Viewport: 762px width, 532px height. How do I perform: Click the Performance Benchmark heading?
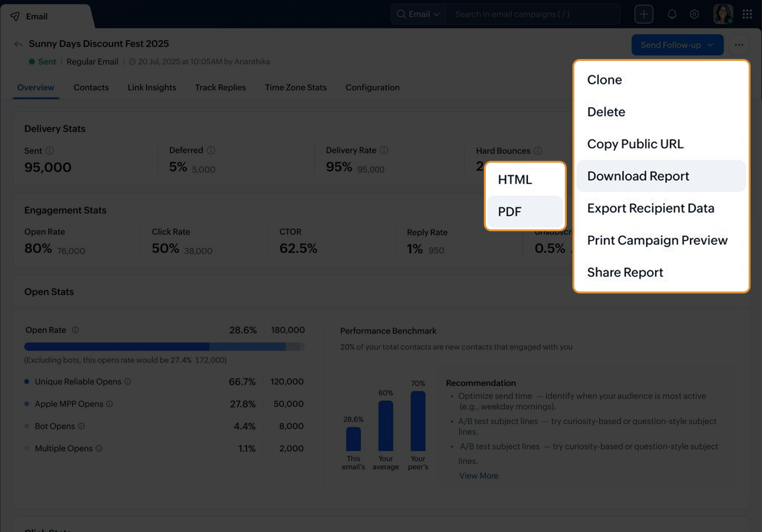click(388, 331)
